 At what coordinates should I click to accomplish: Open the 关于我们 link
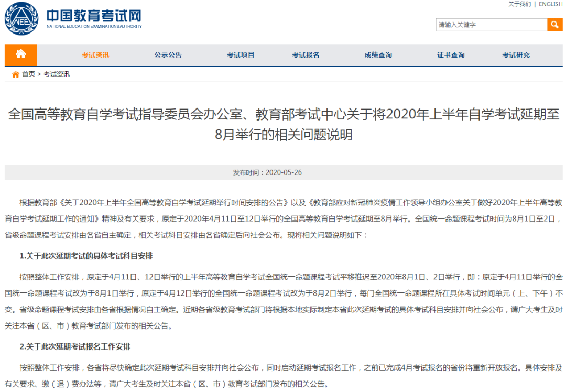tap(519, 4)
